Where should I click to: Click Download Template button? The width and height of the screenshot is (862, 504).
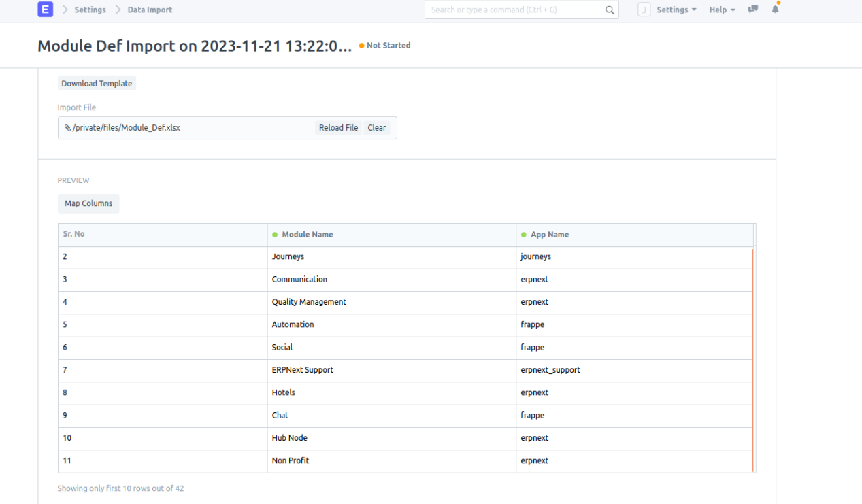(x=97, y=84)
